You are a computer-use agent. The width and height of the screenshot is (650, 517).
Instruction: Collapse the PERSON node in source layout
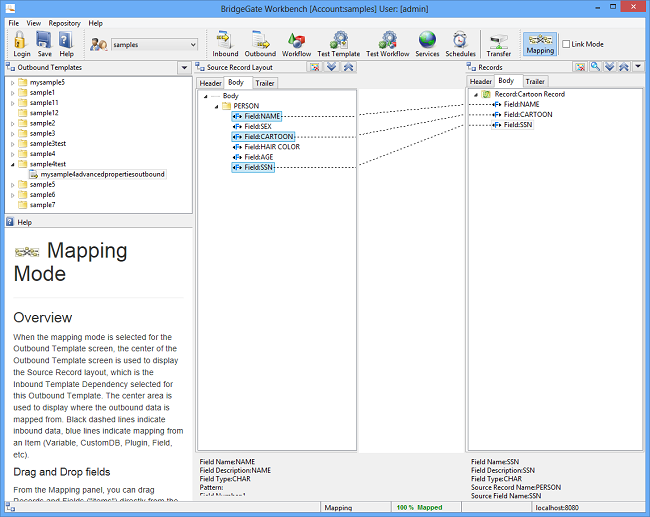point(216,107)
